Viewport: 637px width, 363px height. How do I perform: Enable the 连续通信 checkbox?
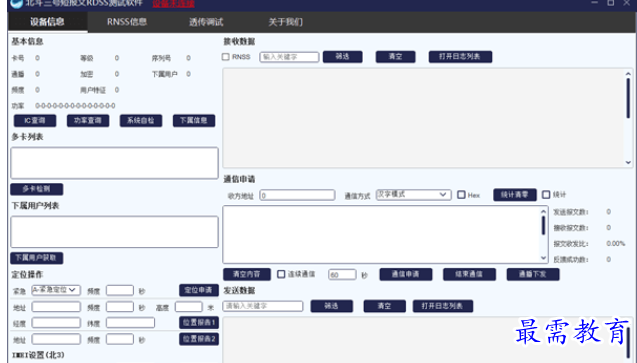tap(281, 274)
